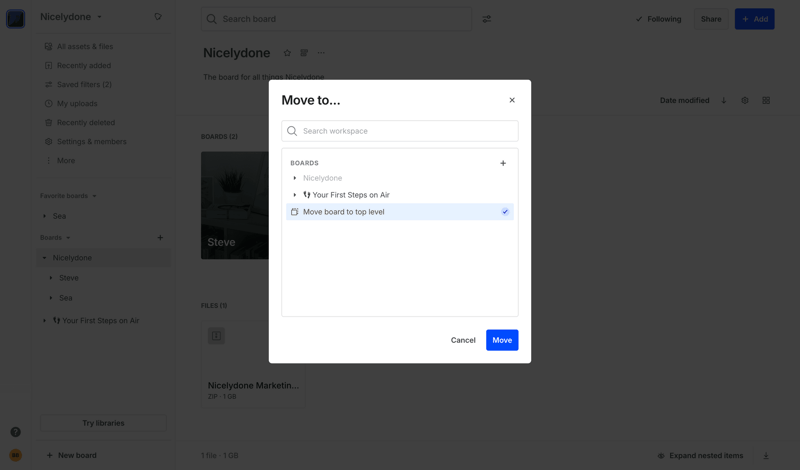800x470 pixels.
Task: Select Move board to top level row
Action: [x=399, y=212]
